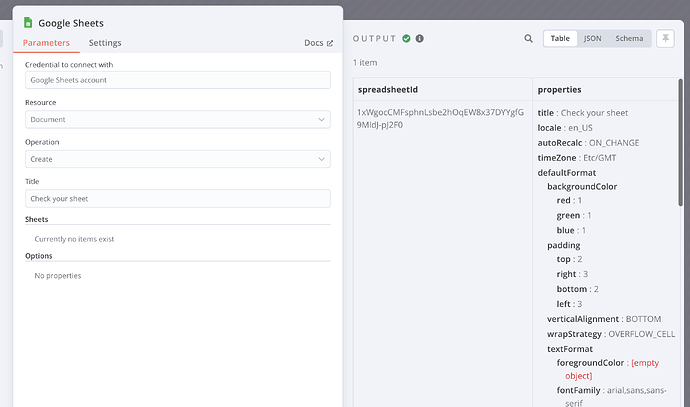The height and width of the screenshot is (407, 690).
Task: Click the 'red : 1' value row
Action: (569, 200)
